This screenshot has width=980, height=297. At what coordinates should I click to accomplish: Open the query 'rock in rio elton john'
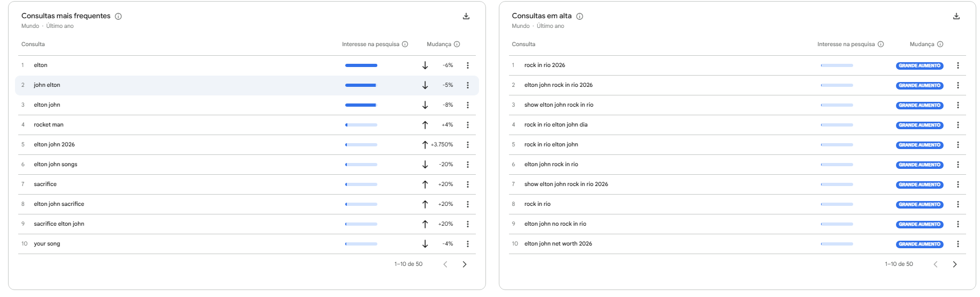pos(551,144)
